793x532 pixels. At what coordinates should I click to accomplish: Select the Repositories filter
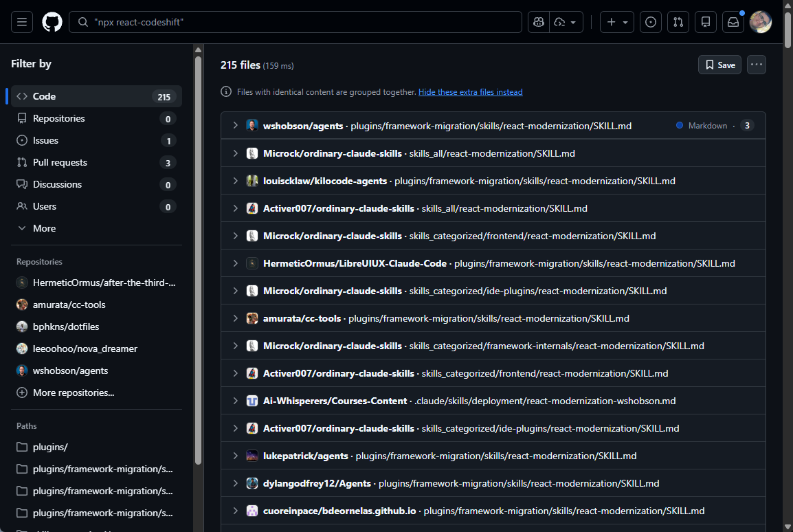point(96,118)
